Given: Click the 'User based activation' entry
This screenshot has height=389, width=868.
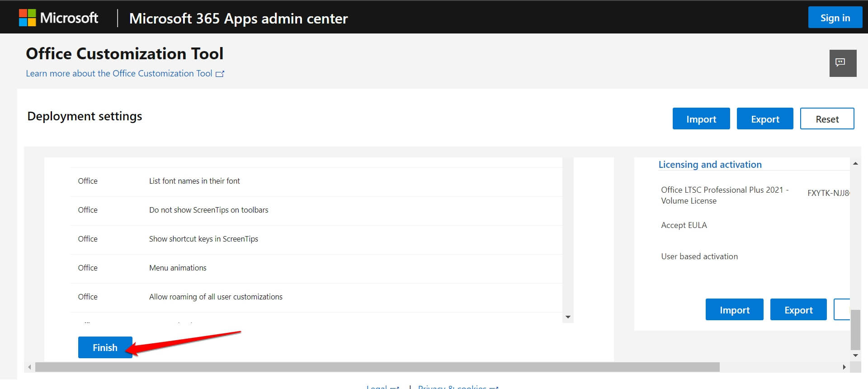Looking at the screenshot, I should [x=699, y=256].
